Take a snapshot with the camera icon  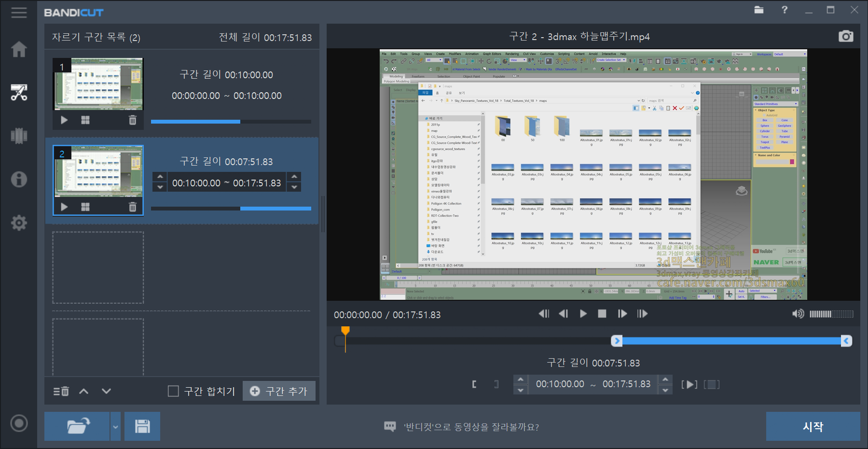(846, 36)
